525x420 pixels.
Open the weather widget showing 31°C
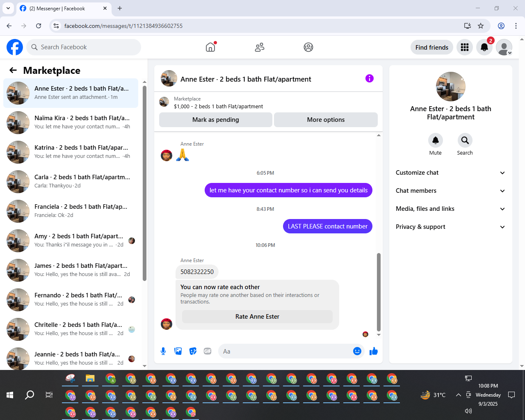point(433,395)
